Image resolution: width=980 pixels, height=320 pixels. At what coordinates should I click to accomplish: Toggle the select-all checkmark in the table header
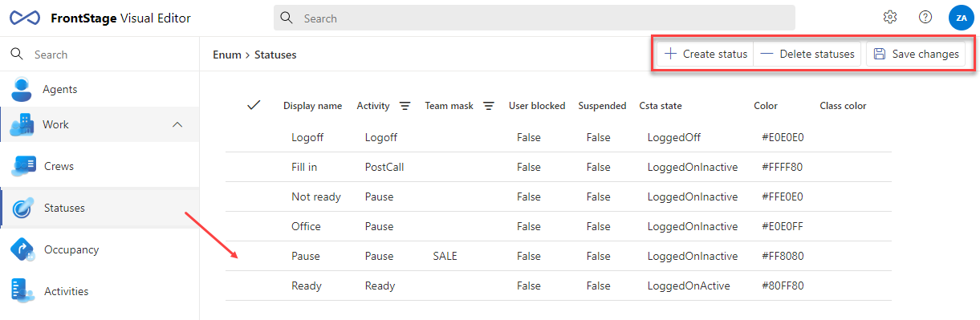(x=254, y=105)
